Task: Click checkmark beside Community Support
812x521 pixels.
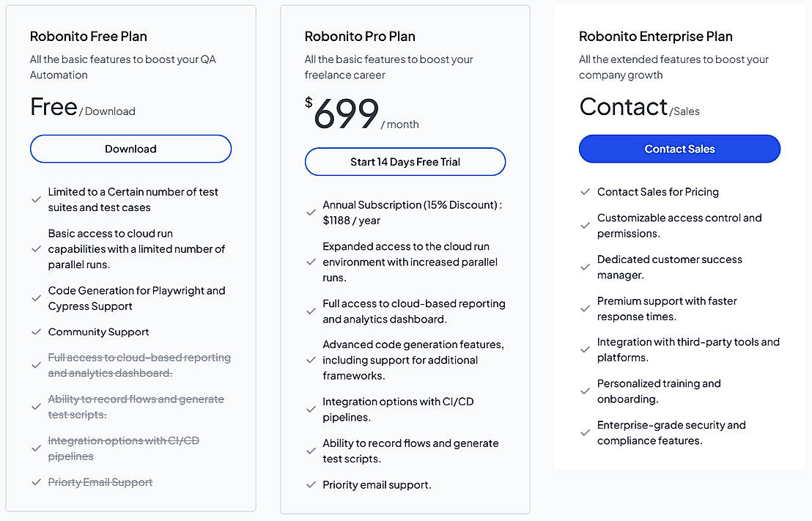Action: (x=36, y=332)
